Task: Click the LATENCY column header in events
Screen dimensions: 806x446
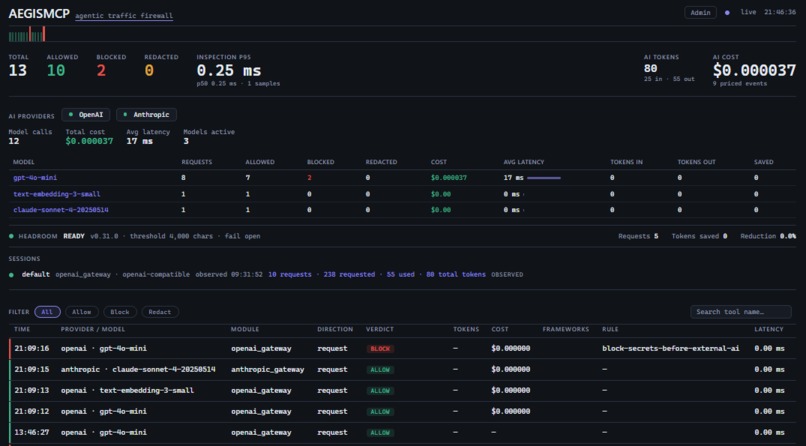Action: (x=768, y=329)
